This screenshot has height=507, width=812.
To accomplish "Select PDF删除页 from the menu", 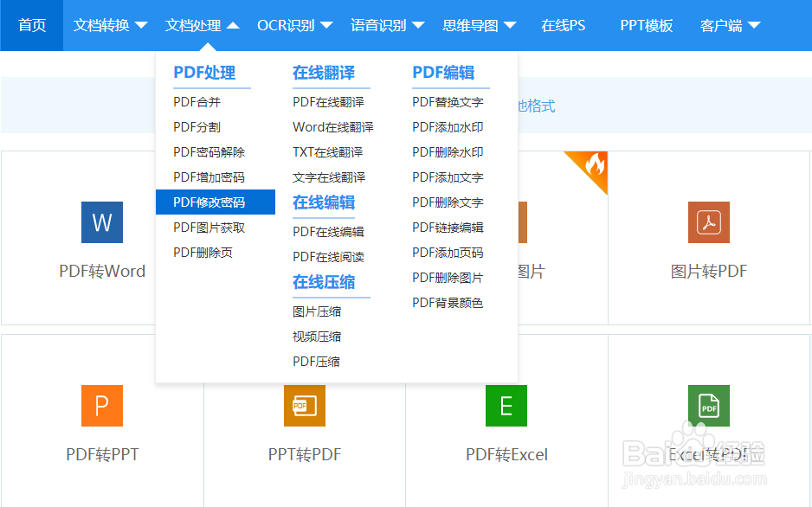I will pos(203,253).
